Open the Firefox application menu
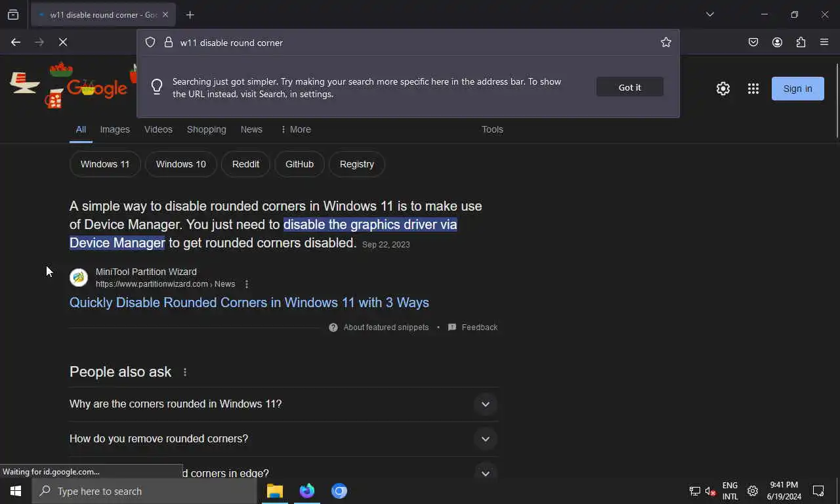Image resolution: width=840 pixels, height=504 pixels. (x=824, y=42)
